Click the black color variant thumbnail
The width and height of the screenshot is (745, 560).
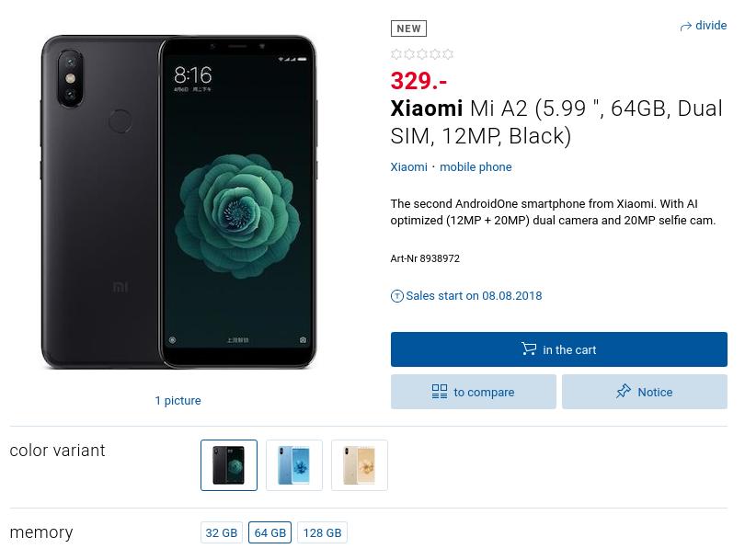click(228, 465)
